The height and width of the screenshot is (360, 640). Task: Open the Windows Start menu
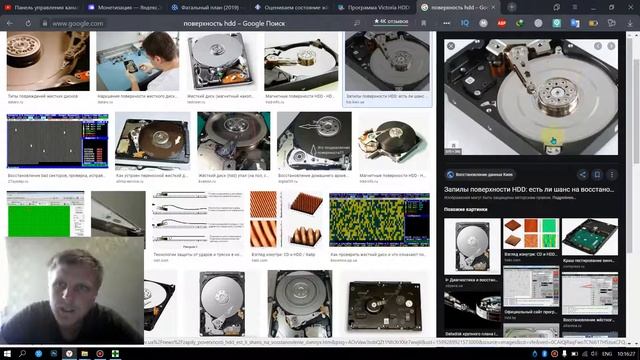coord(7,353)
